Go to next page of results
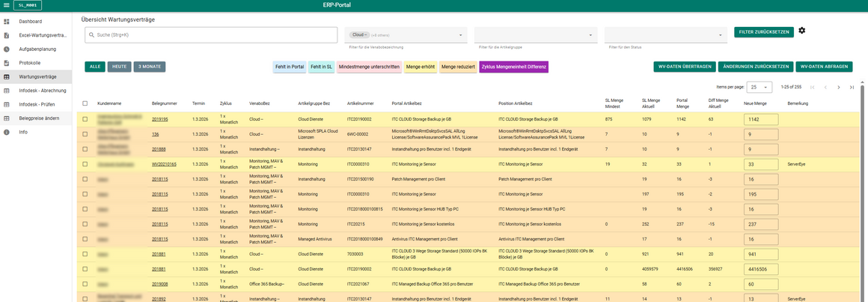Viewport: 868px width, 302px height. [x=838, y=87]
